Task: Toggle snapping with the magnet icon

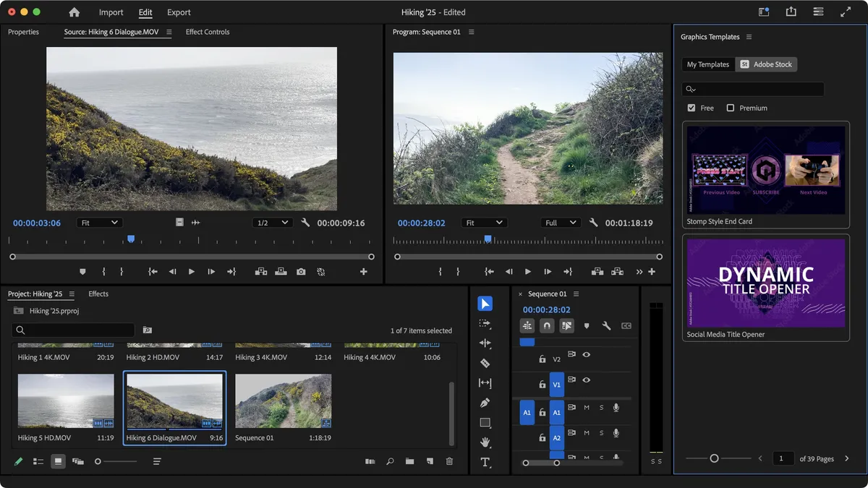Action: pos(546,325)
